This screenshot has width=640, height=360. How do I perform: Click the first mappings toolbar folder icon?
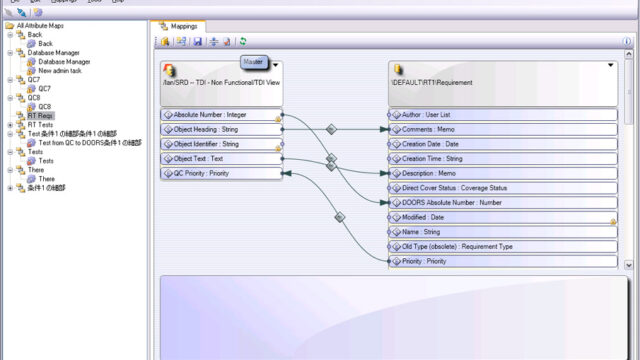165,42
